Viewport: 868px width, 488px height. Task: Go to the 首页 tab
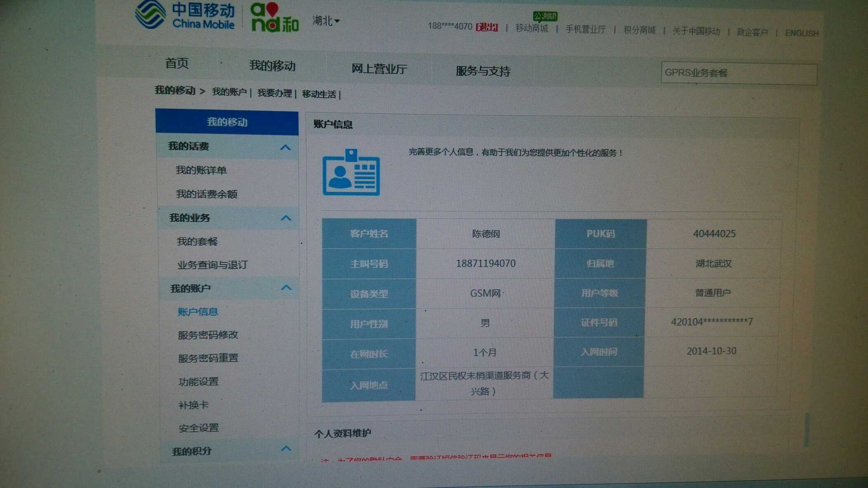pos(177,63)
